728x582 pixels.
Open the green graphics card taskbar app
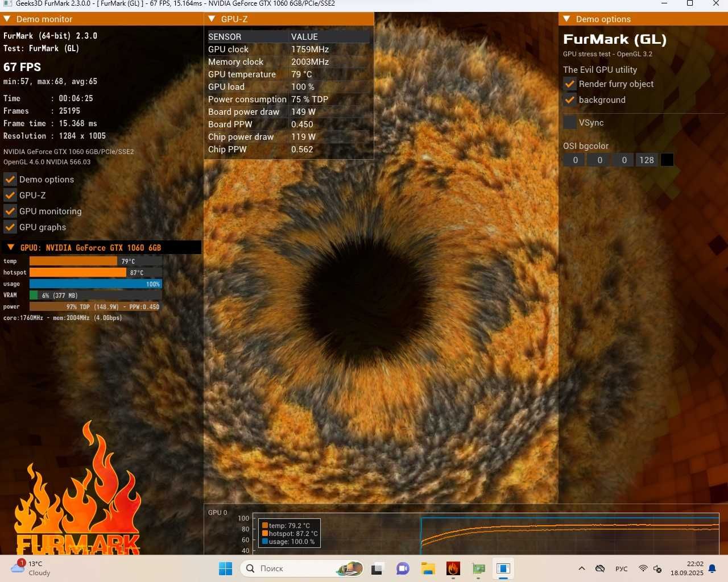(x=478, y=568)
